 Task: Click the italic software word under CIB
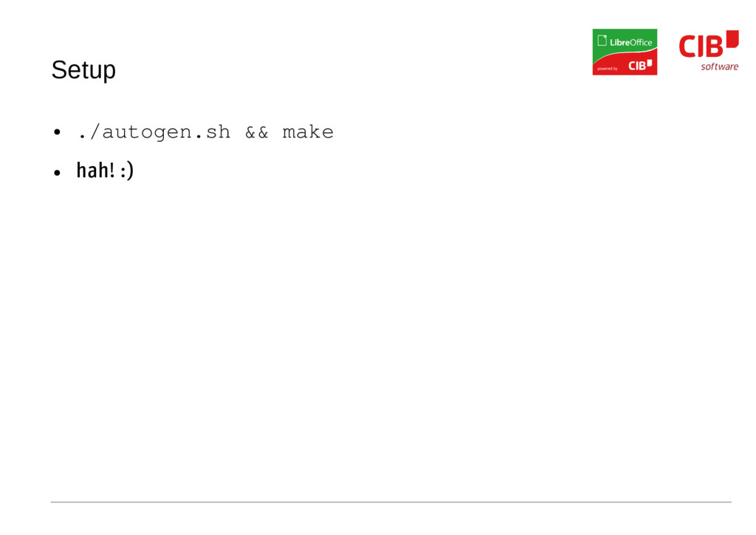[719, 67]
